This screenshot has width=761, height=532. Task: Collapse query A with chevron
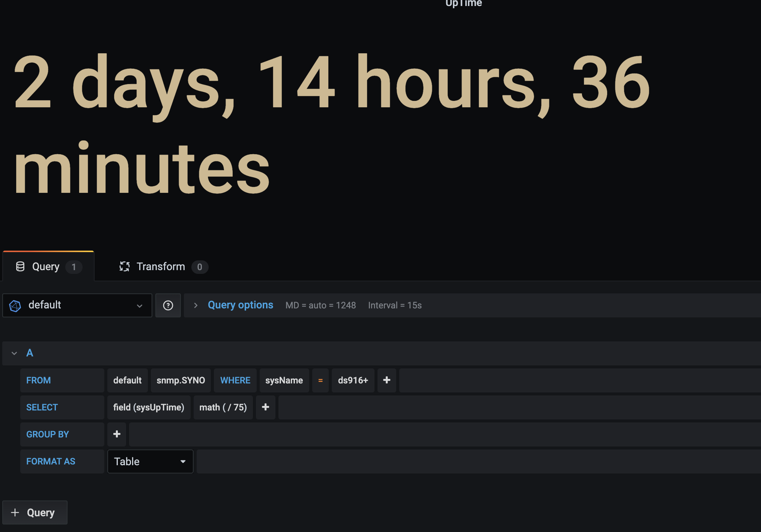pyautogui.click(x=14, y=353)
